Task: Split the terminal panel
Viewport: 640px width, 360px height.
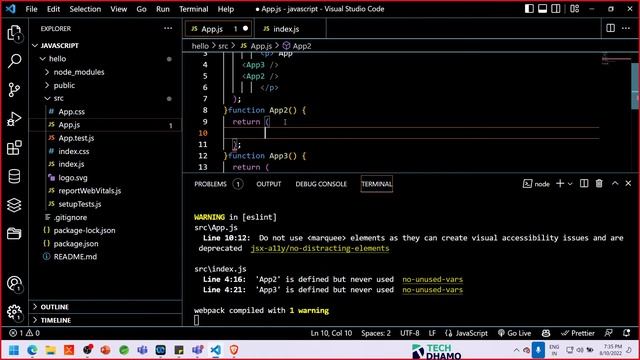Action: pyautogui.click(x=584, y=184)
